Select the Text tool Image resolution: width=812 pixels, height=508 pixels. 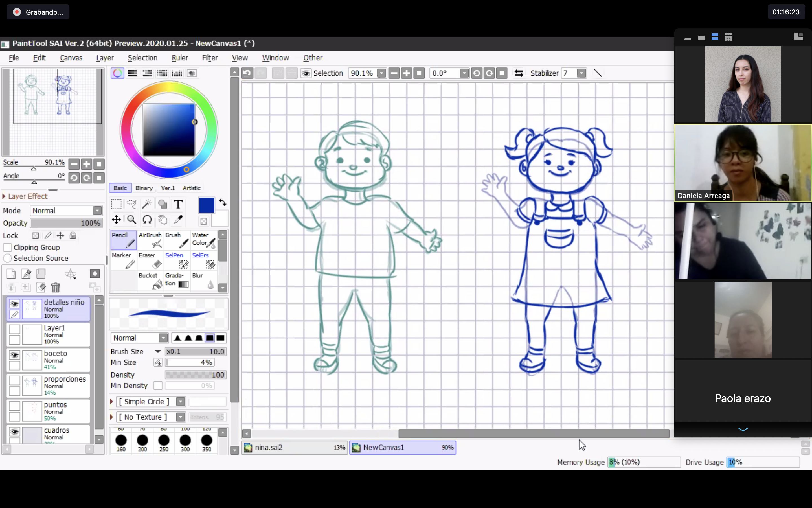point(178,204)
